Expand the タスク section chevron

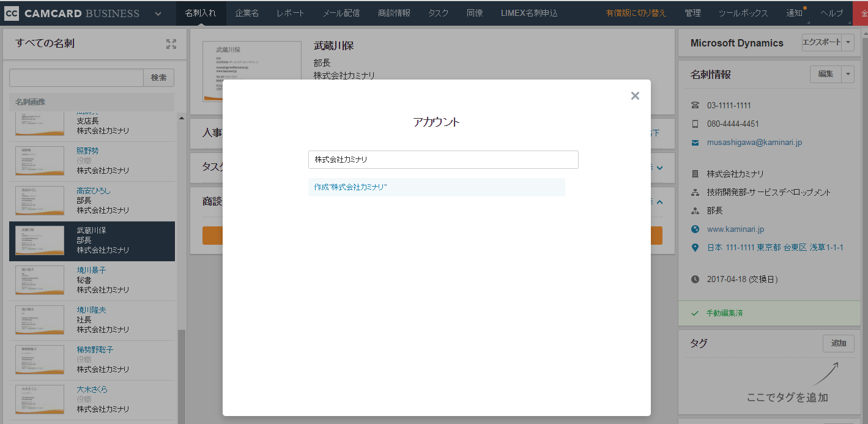(x=660, y=167)
